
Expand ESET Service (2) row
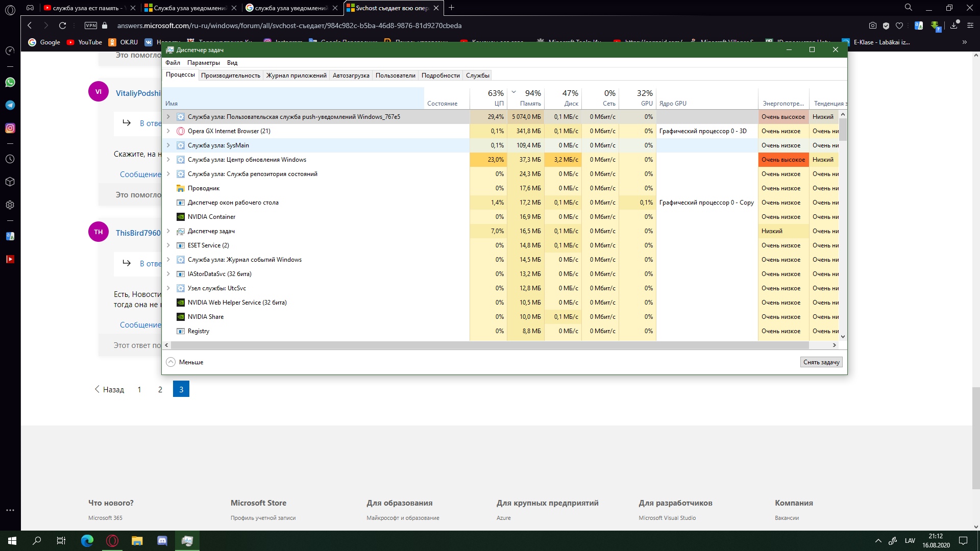[168, 245]
